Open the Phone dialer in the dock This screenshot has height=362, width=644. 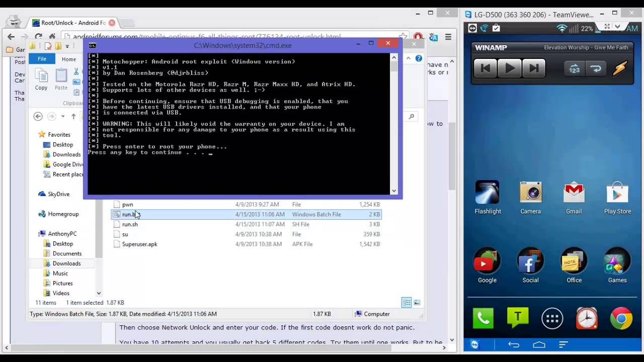pyautogui.click(x=484, y=318)
